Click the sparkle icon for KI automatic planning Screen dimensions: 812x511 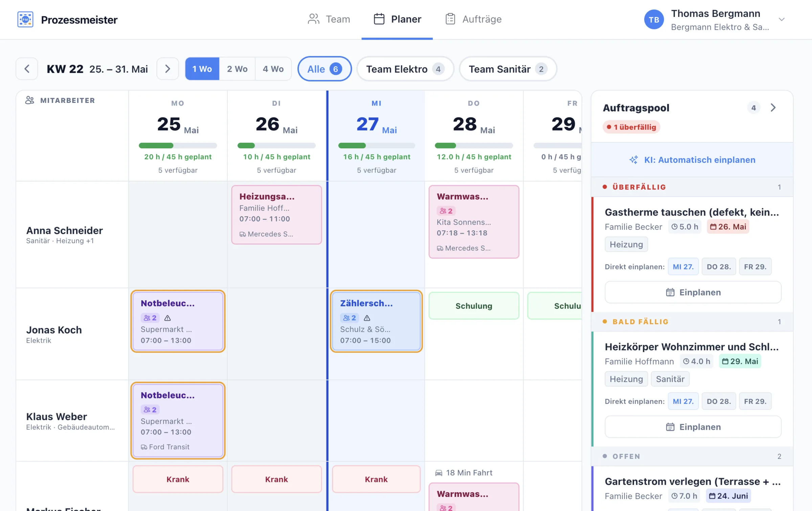(x=634, y=160)
